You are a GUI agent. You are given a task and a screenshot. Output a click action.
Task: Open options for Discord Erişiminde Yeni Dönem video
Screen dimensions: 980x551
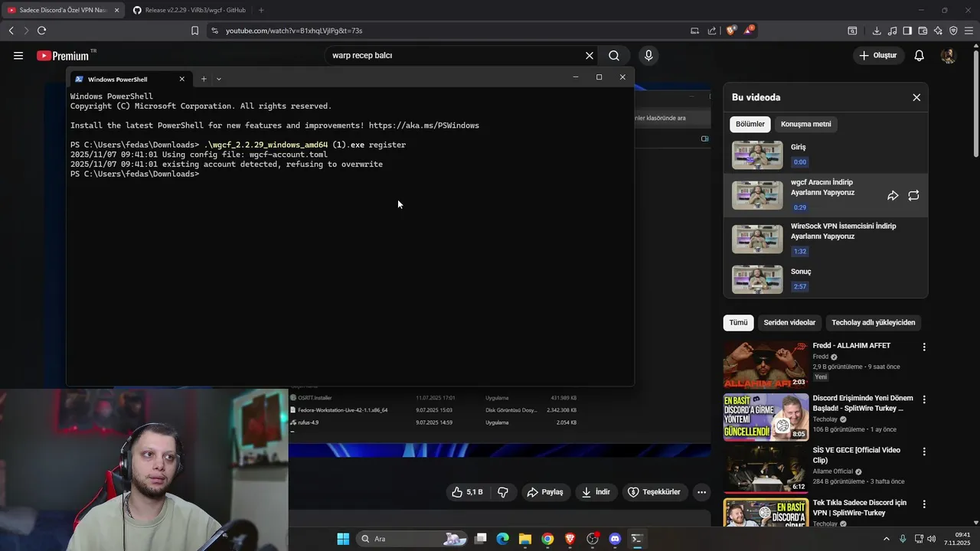pos(924,399)
